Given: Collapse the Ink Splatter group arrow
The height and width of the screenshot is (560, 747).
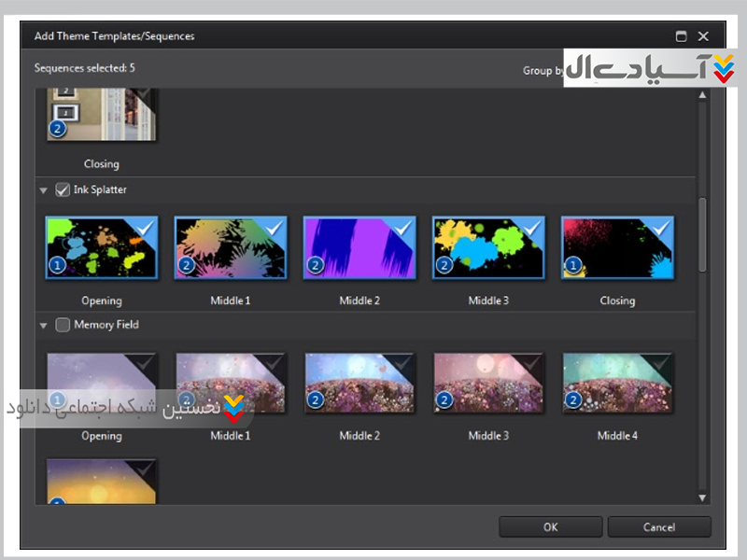Looking at the screenshot, I should pyautogui.click(x=43, y=190).
